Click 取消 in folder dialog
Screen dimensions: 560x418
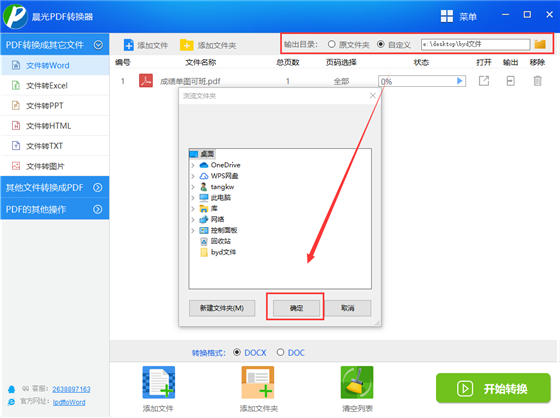click(347, 308)
